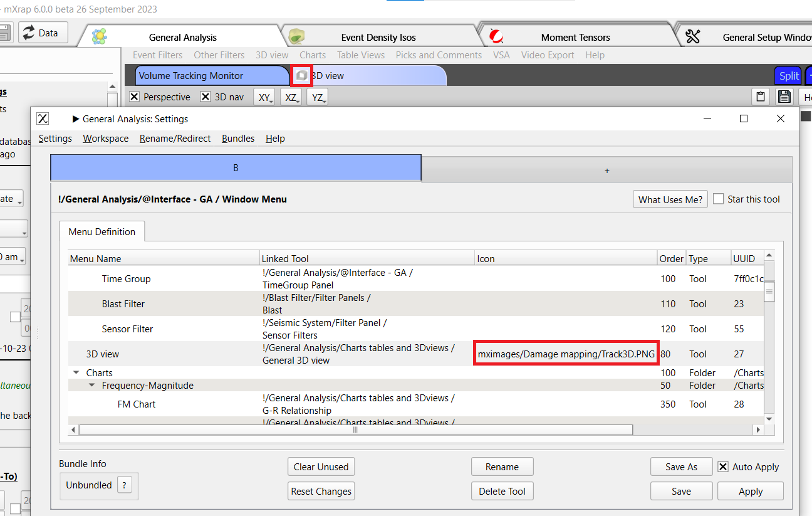Open the Rename/Redirect menu
Viewport: 812px width, 516px height.
pyautogui.click(x=175, y=139)
